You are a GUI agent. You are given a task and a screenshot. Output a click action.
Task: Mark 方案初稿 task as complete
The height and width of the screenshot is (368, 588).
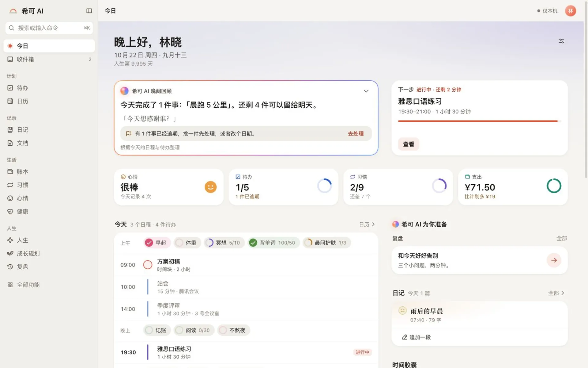(148, 265)
